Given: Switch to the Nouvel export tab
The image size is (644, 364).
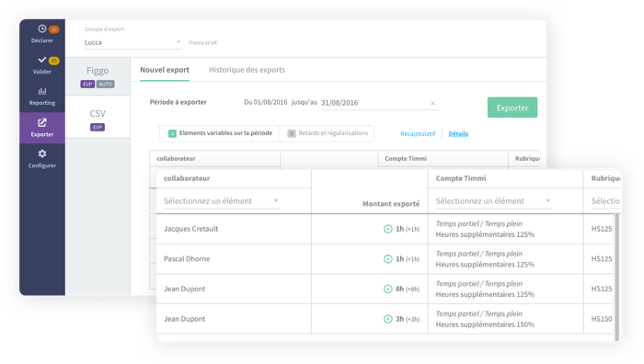Looking at the screenshot, I should tap(165, 70).
